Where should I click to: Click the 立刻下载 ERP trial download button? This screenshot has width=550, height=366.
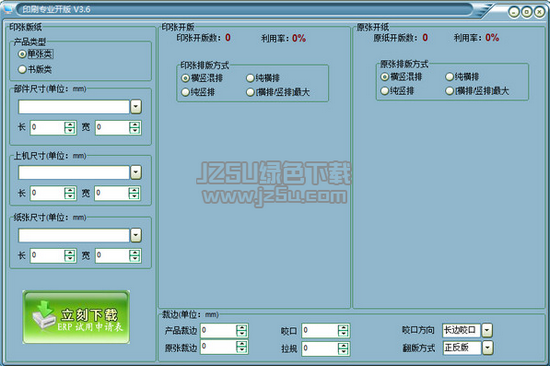76,317
